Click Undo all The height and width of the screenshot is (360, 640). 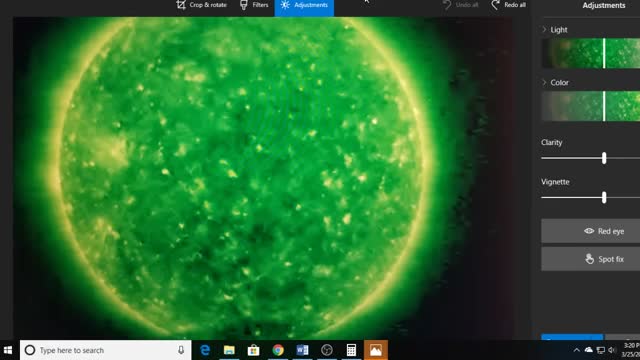click(x=461, y=5)
